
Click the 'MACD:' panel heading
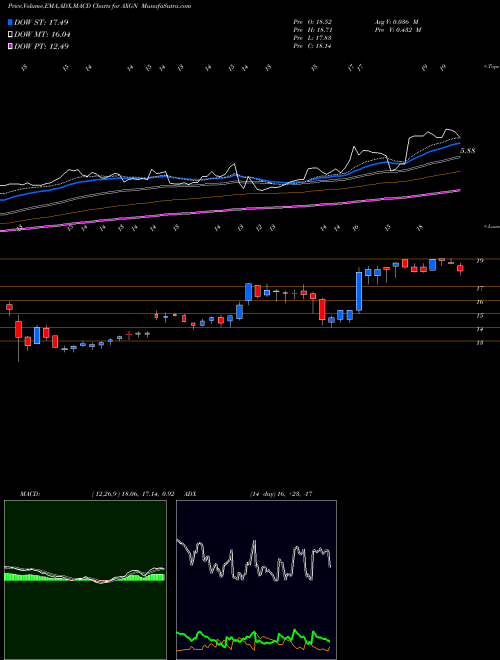pos(29,494)
